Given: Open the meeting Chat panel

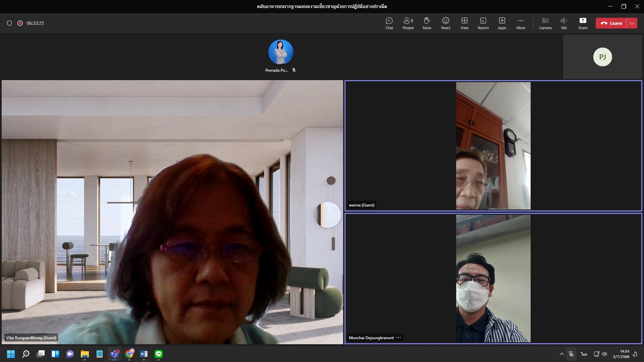Looking at the screenshot, I should coord(389,23).
